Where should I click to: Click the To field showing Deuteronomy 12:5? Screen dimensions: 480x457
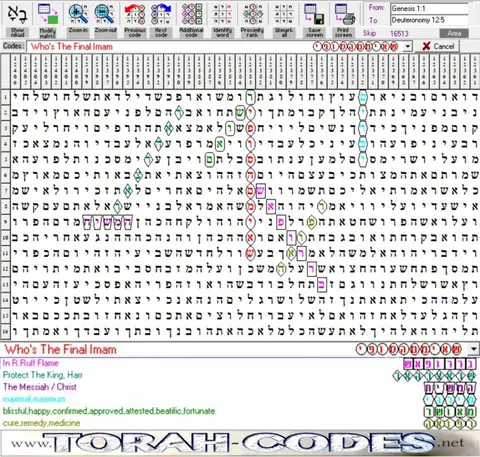(x=429, y=20)
